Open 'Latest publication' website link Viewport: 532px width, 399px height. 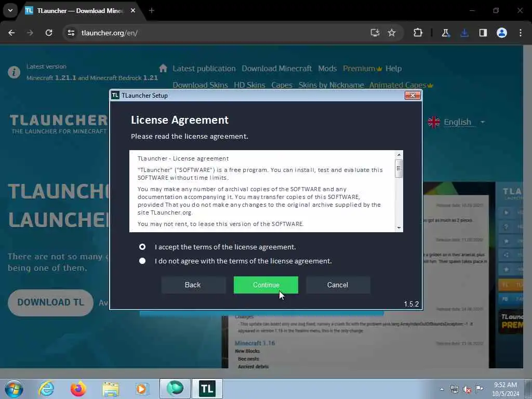pyautogui.click(x=204, y=69)
